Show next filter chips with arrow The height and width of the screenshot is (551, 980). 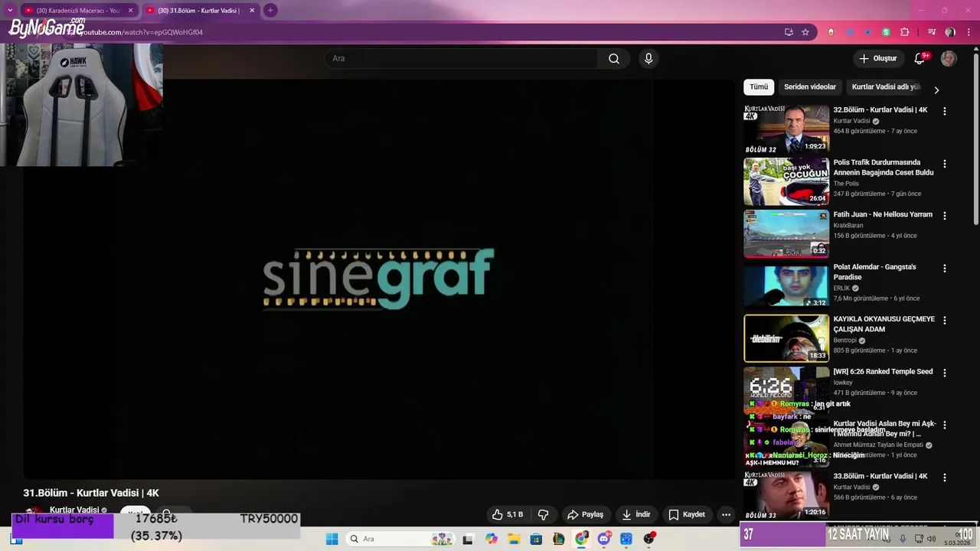936,90
